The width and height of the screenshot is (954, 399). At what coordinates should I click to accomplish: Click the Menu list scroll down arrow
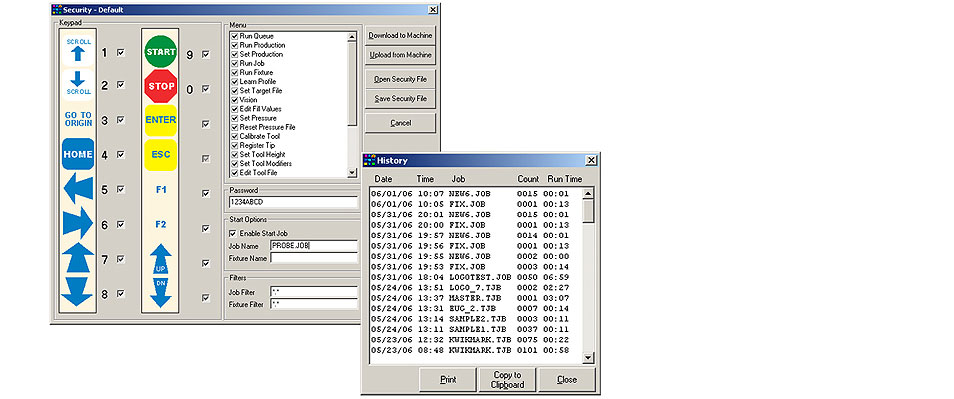click(352, 173)
